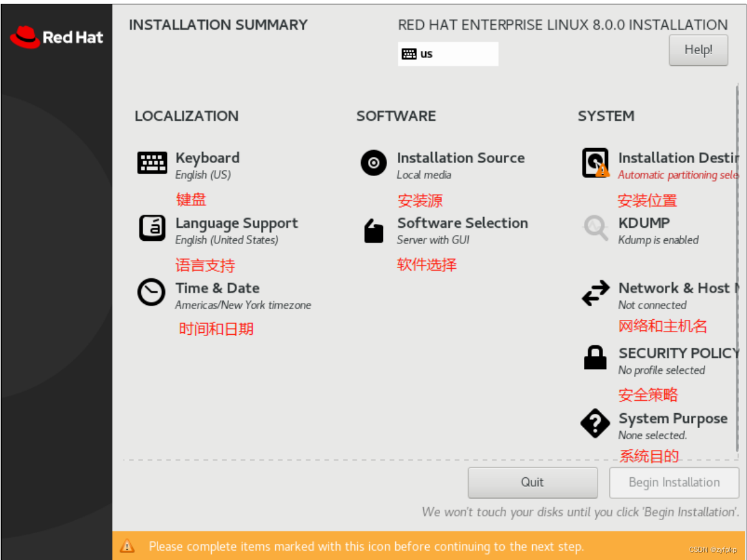This screenshot has width=747, height=560.
Task: Click the INSTALLATION SUMMARY heading
Action: pyautogui.click(x=218, y=25)
